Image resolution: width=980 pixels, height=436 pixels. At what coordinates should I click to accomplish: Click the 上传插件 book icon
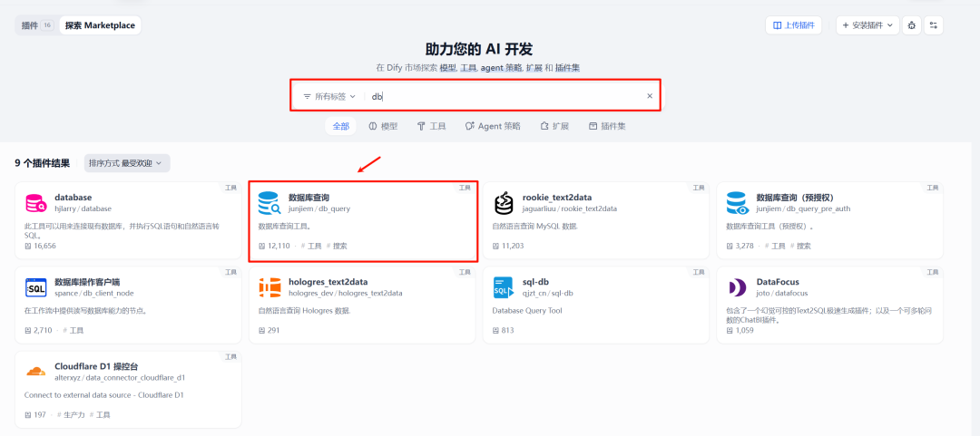tap(777, 25)
